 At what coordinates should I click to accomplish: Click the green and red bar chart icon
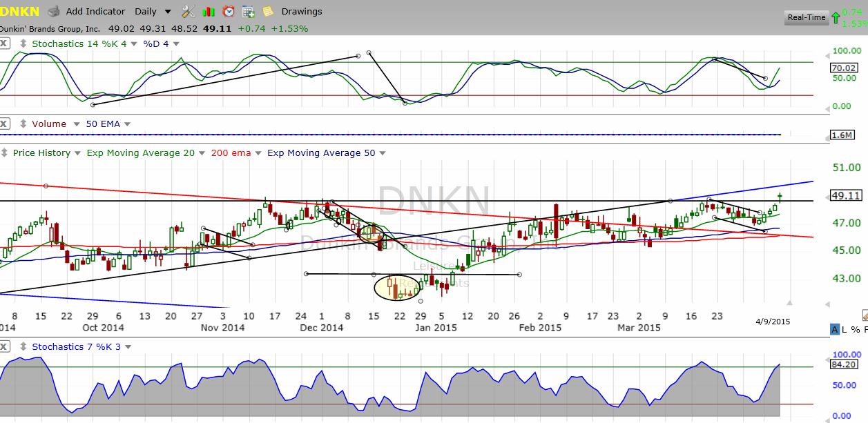[209, 11]
